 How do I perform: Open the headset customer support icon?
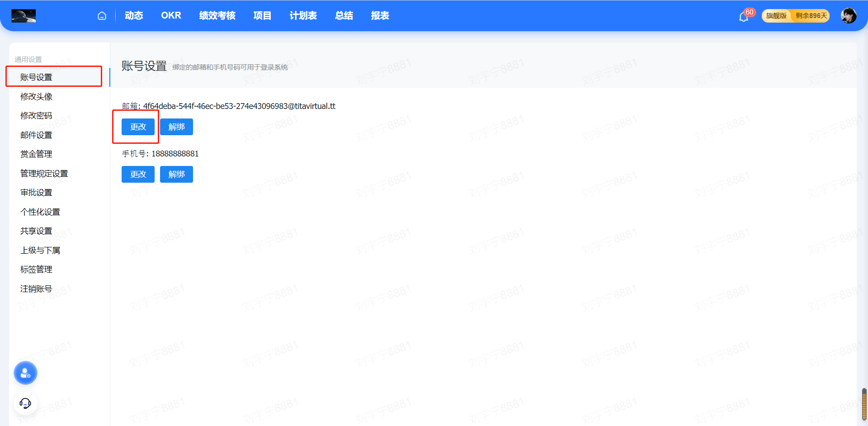[x=25, y=403]
